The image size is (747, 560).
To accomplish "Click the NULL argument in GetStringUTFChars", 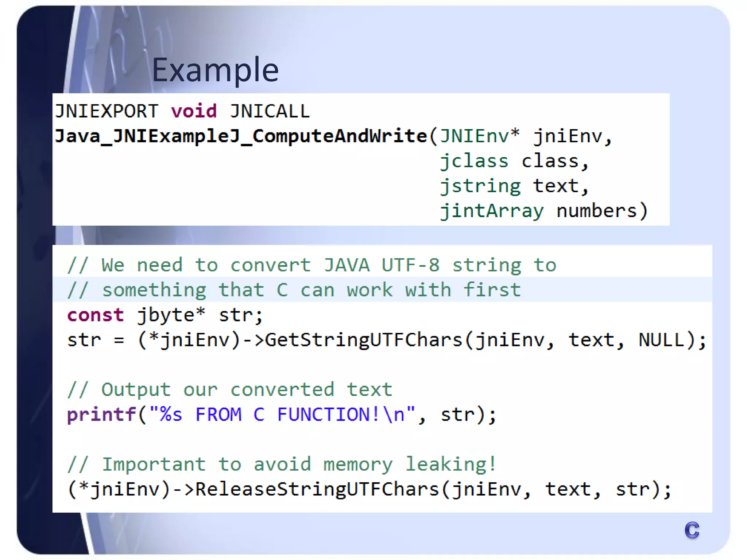I will coord(661,340).
